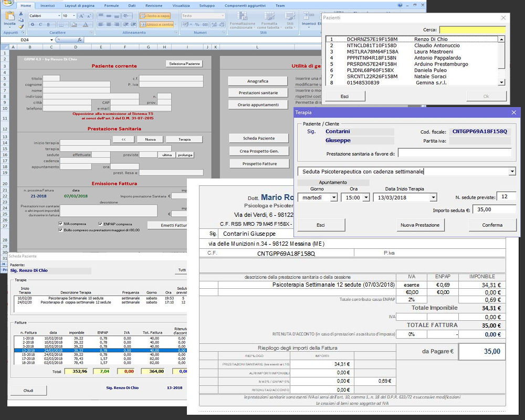
Task: Select the Format Painter brush icon
Action: (21, 26)
